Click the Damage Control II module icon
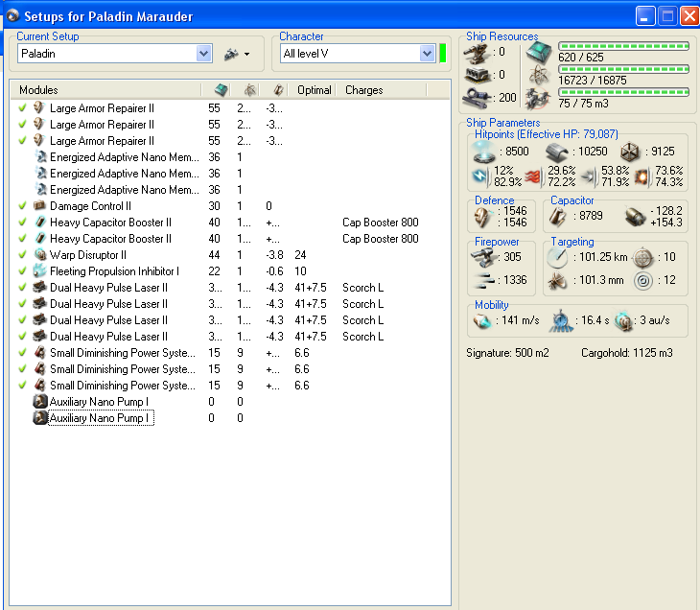This screenshot has height=610, width=700. (39, 206)
